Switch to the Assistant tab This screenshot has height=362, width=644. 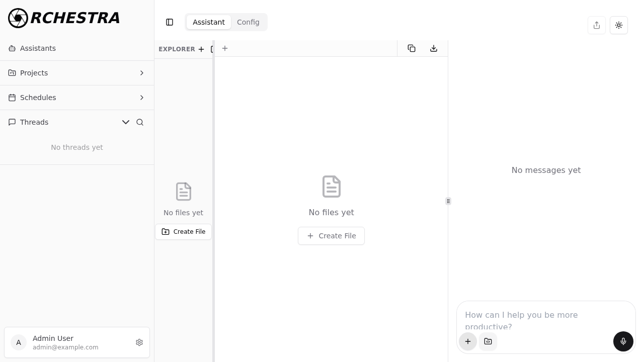click(209, 22)
